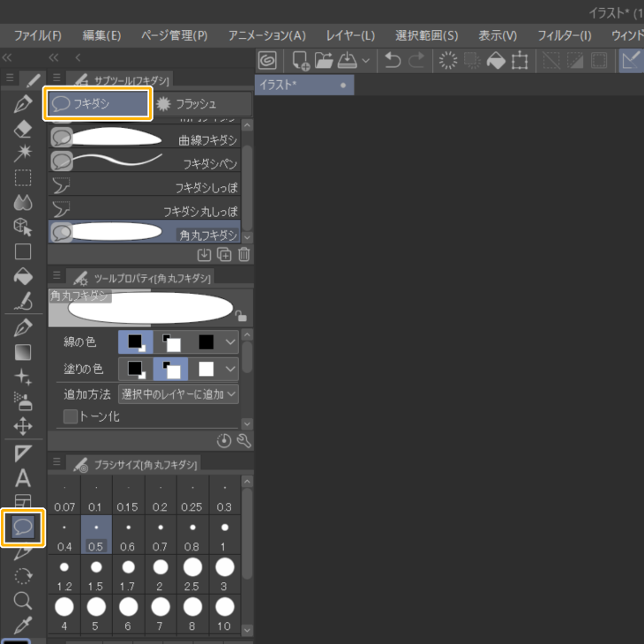644x644 pixels.
Task: Open the レイヤー(L) menu
Action: (x=350, y=36)
